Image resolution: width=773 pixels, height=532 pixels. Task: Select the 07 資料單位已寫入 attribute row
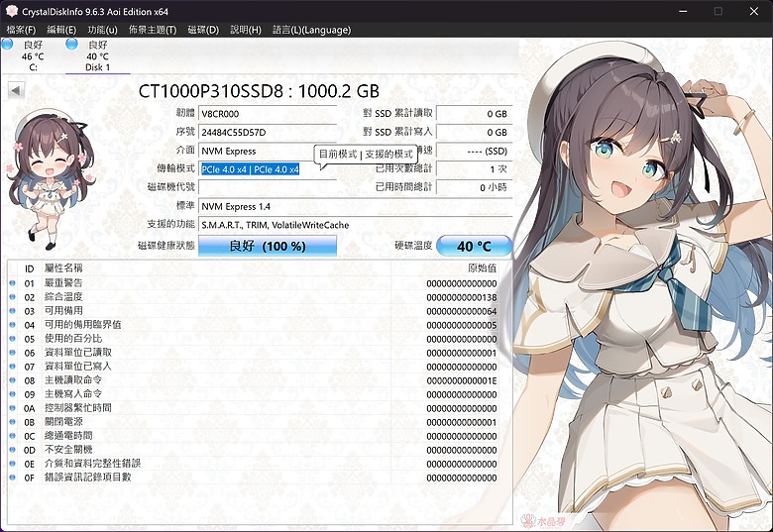pyautogui.click(x=254, y=367)
